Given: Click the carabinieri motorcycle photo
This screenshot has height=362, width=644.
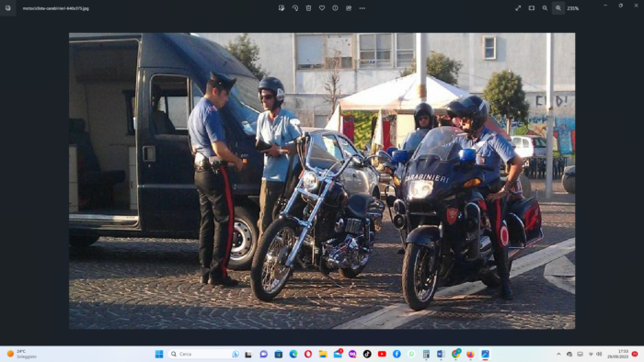Looking at the screenshot, I should coord(322,181).
